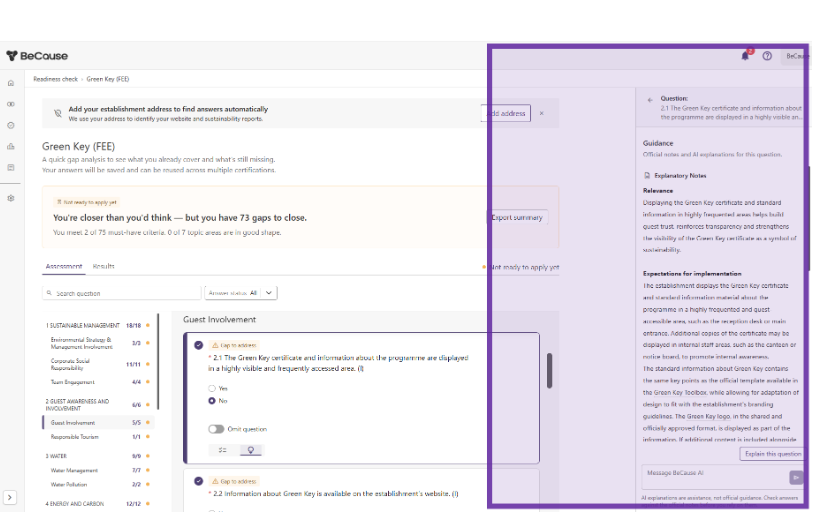Expand the sidebar with the arrow button
This screenshot has height=531, width=813.
(x=10, y=497)
